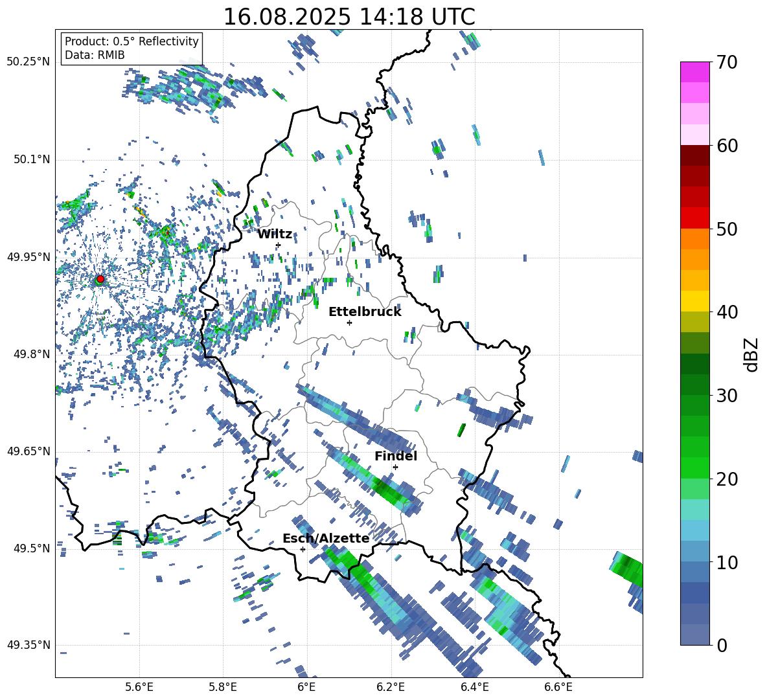Click the Data: RMIB text

pos(95,55)
